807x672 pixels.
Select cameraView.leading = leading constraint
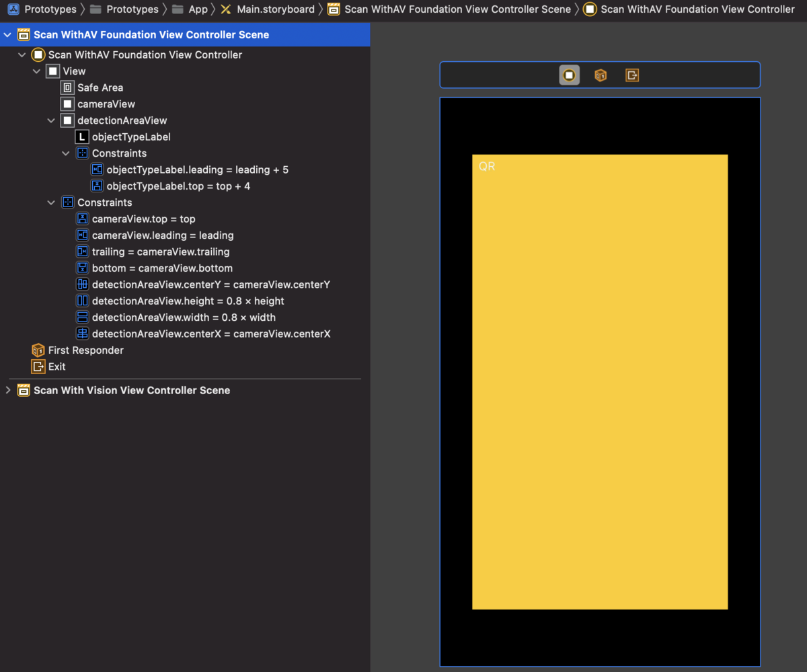185,235
